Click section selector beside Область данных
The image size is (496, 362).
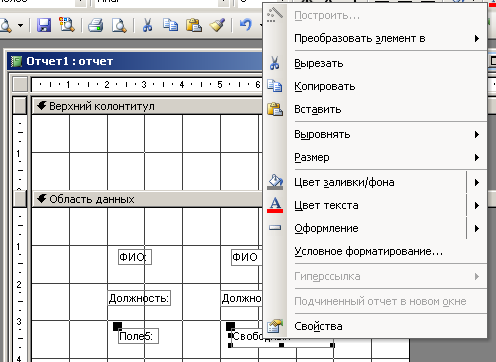point(20,199)
